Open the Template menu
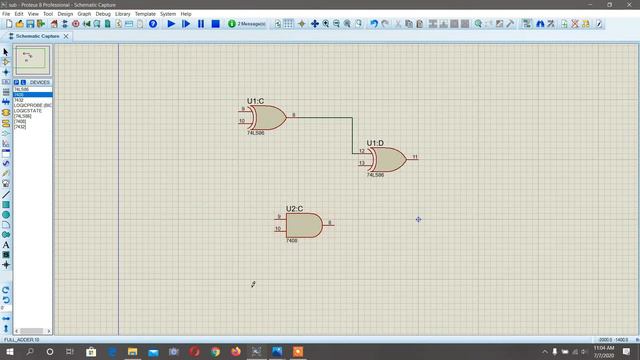The height and width of the screenshot is (360, 640). (145, 14)
